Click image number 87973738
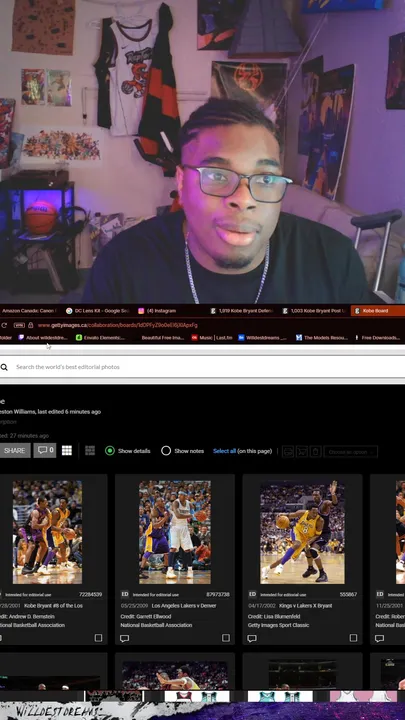This screenshot has height=720, width=405. click(218, 594)
